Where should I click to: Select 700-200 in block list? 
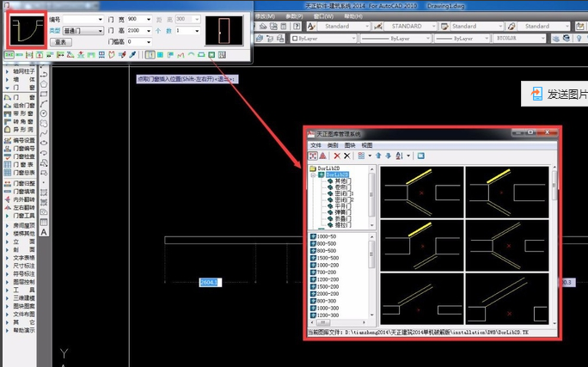[327, 272]
